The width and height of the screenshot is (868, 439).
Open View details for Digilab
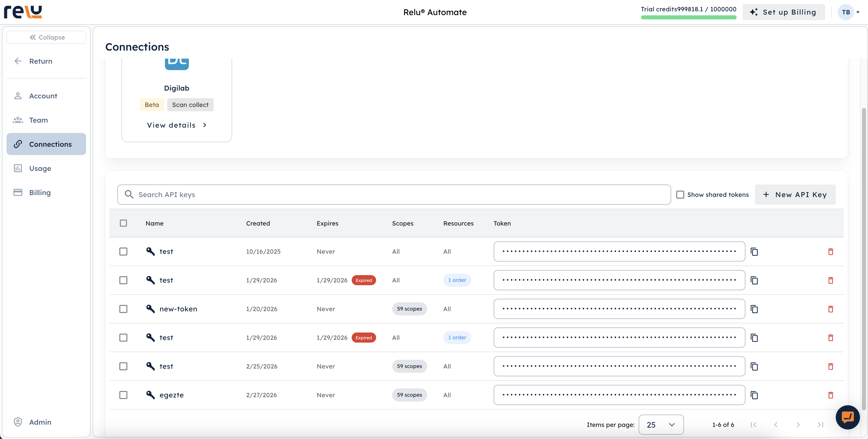pyautogui.click(x=176, y=125)
